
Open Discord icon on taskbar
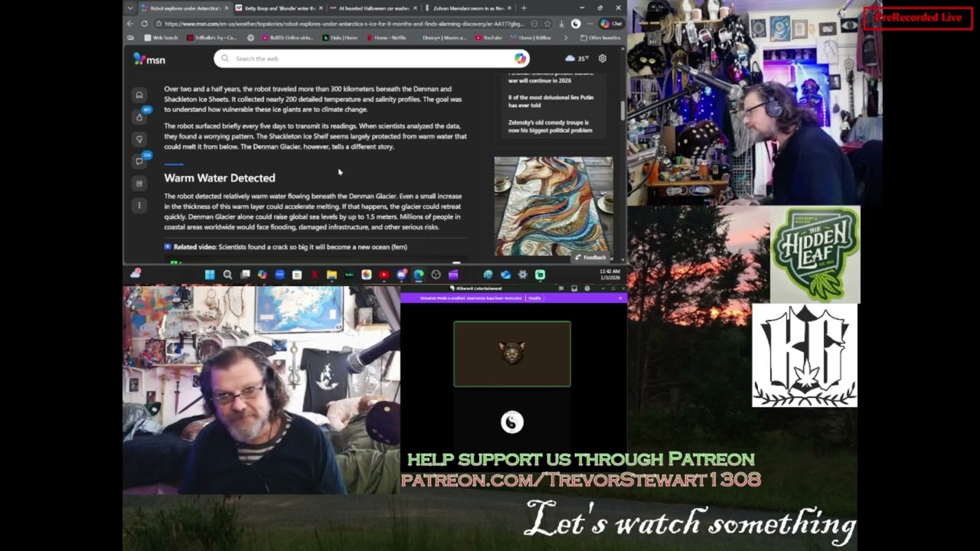click(x=401, y=275)
